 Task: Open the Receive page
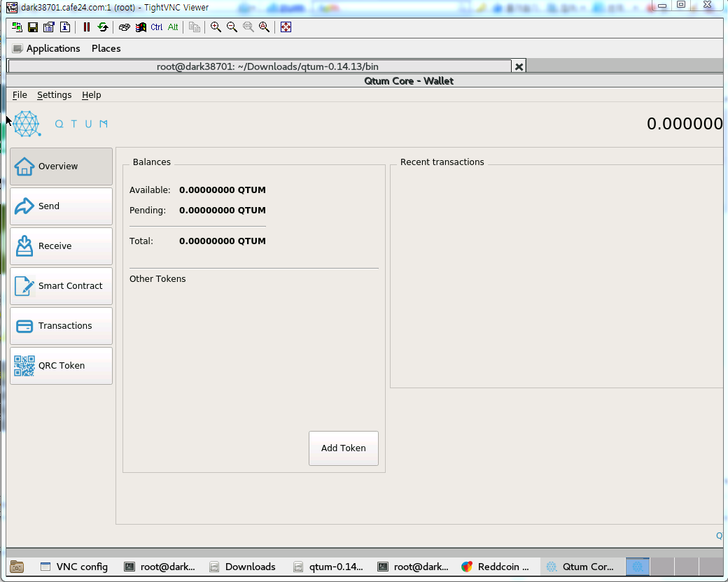coord(62,246)
